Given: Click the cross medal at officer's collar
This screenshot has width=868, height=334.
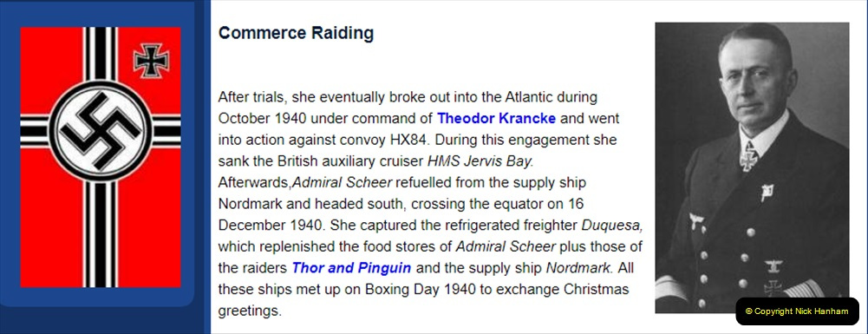Looking at the screenshot, I should coord(749,156).
